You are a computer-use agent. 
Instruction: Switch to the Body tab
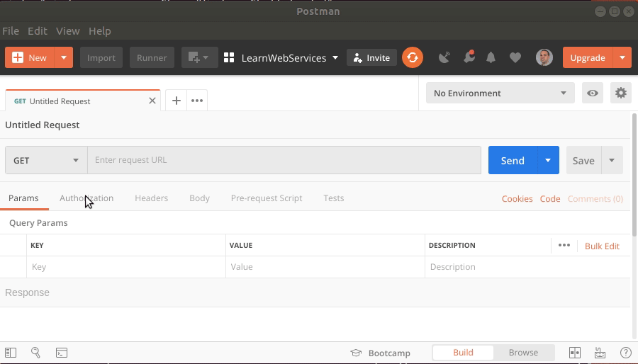199,198
